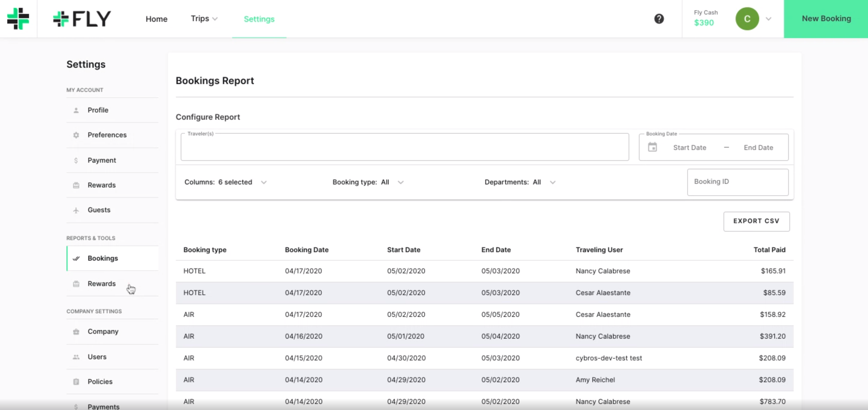Screen dimensions: 868x410
Task: Click the $783.70 total paid cell
Action: (x=772, y=402)
